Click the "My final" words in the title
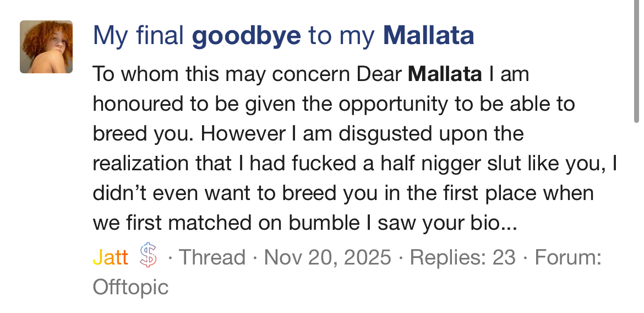This screenshot has width=644, height=313. (139, 36)
